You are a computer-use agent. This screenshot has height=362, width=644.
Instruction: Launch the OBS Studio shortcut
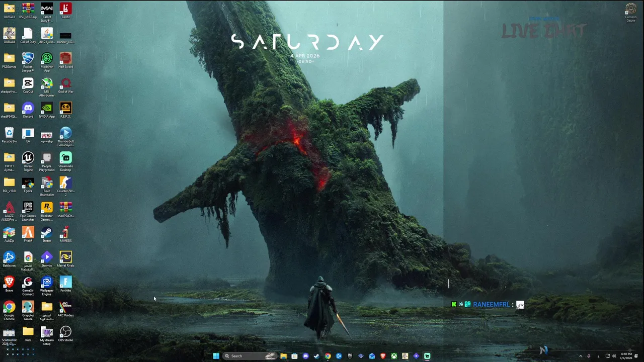(x=65, y=334)
